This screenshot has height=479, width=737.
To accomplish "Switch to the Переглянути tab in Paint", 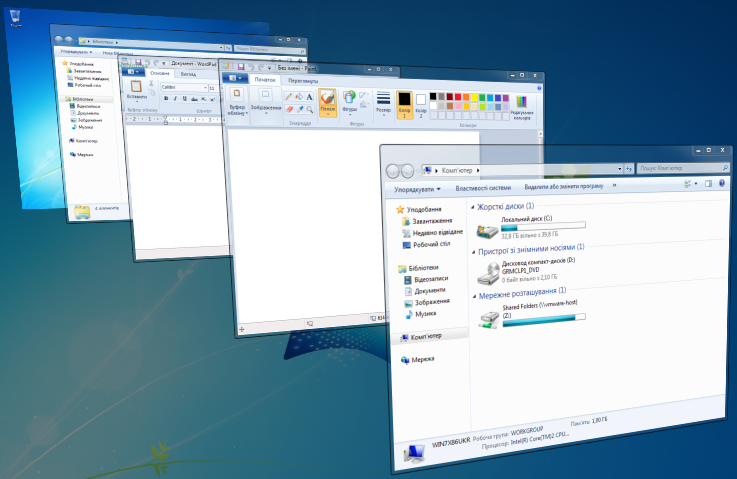I will click(x=303, y=81).
